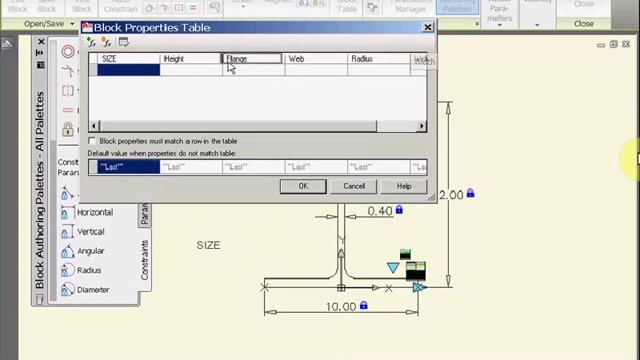
Task: Click the Auto Constrain ribbon button
Action: point(120,6)
